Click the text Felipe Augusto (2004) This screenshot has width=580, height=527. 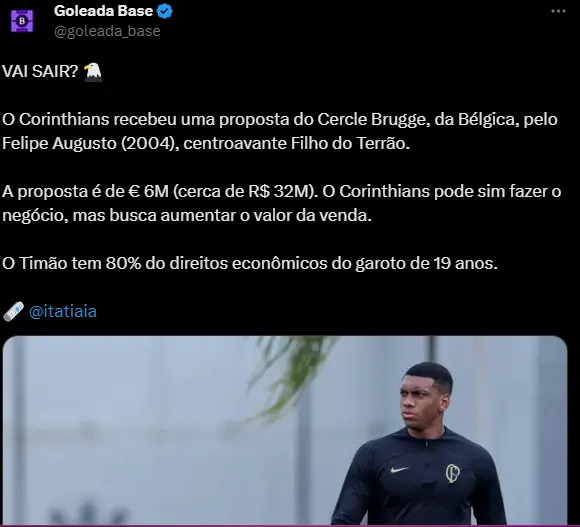[88, 143]
